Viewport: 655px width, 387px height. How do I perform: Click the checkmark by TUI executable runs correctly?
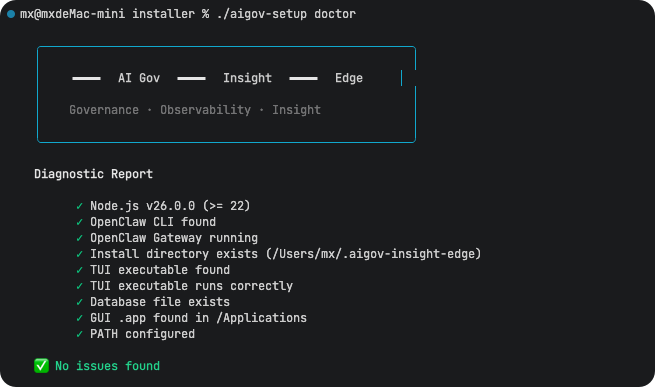79,286
